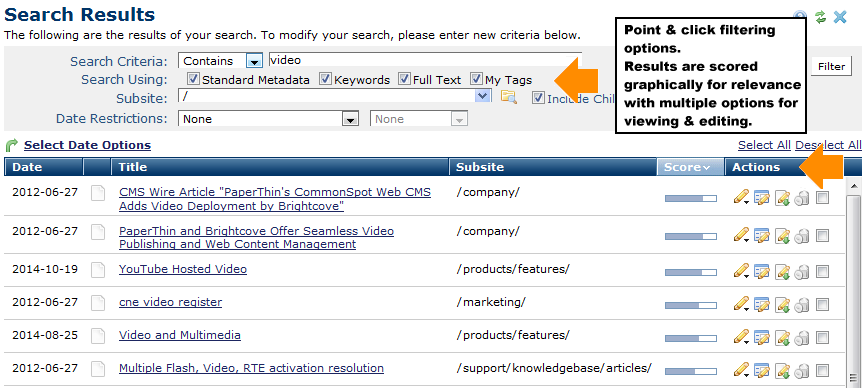
Task: Uncheck the My Tags checkbox
Action: click(476, 79)
